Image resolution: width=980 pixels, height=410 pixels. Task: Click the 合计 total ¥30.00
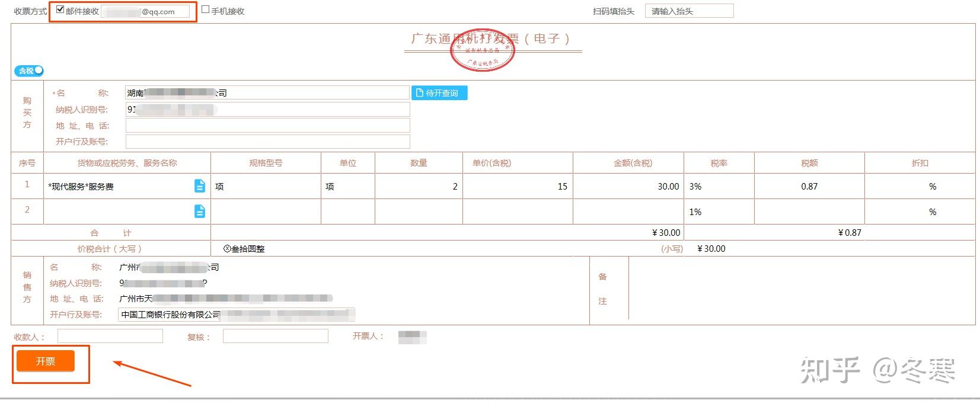pos(666,233)
